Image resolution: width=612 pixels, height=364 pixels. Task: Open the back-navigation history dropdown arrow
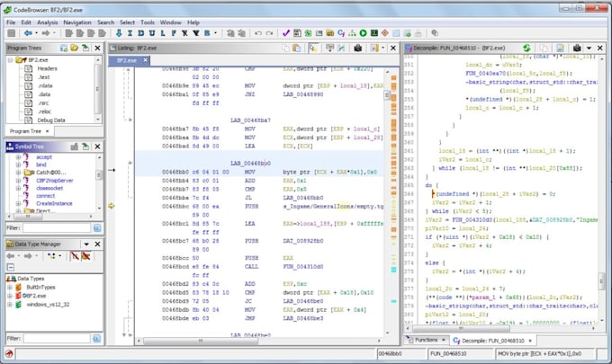(x=36, y=33)
